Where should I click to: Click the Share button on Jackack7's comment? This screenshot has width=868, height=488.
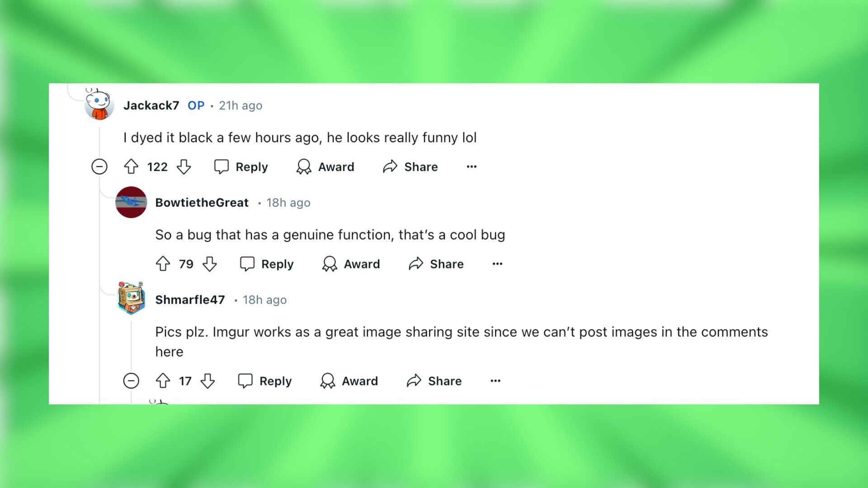pos(411,167)
